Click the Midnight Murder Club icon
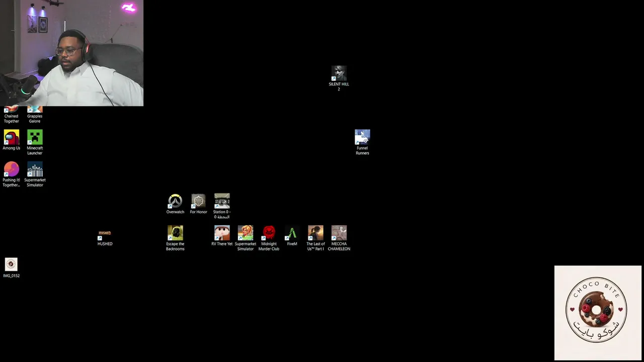 click(269, 238)
